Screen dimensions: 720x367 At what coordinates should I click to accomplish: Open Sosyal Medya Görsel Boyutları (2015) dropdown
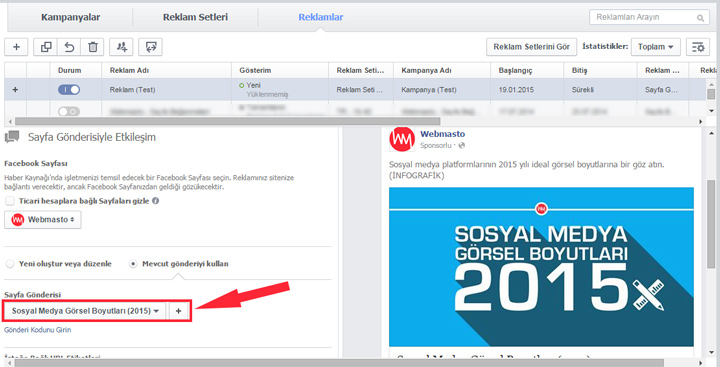tap(85, 311)
